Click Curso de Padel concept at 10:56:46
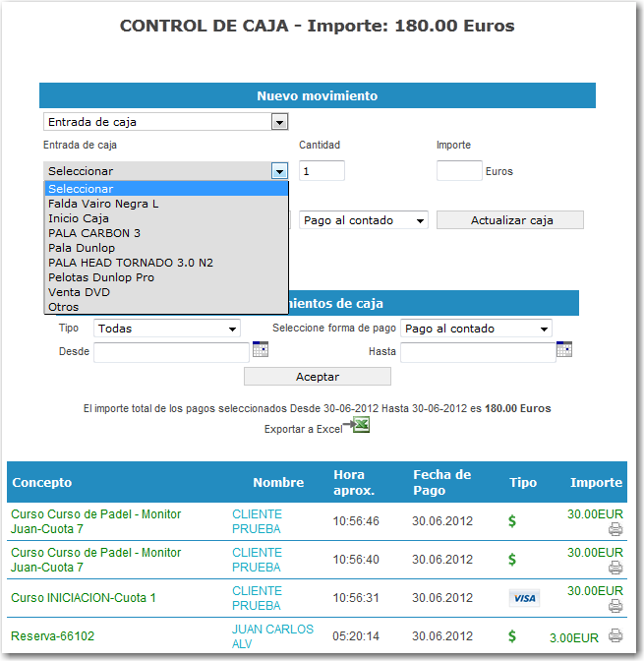 click(x=96, y=521)
